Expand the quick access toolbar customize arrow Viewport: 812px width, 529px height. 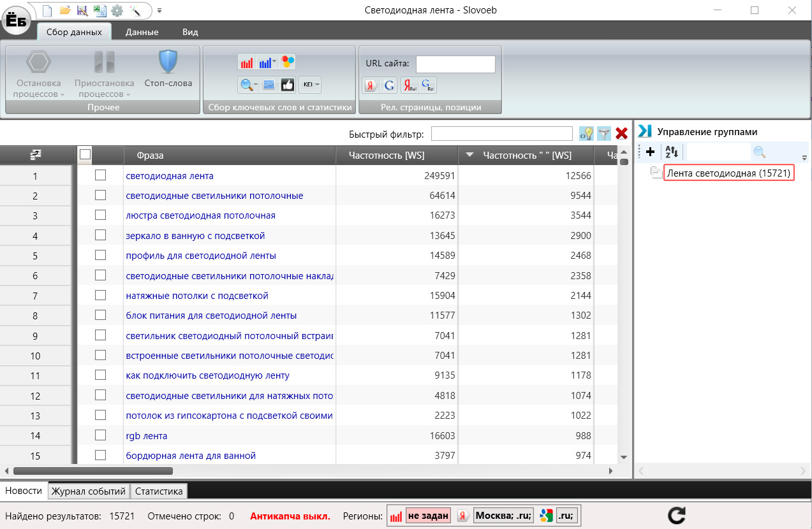tap(159, 11)
